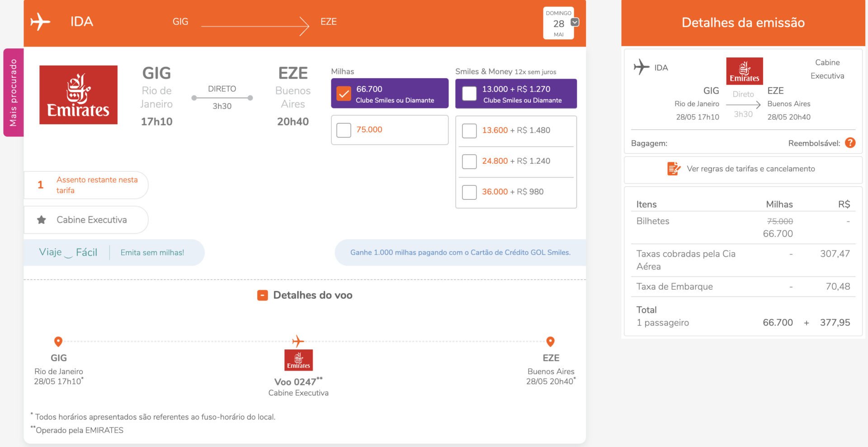Click the 307,47 airline fees value
The height and width of the screenshot is (447, 868).
(x=835, y=254)
